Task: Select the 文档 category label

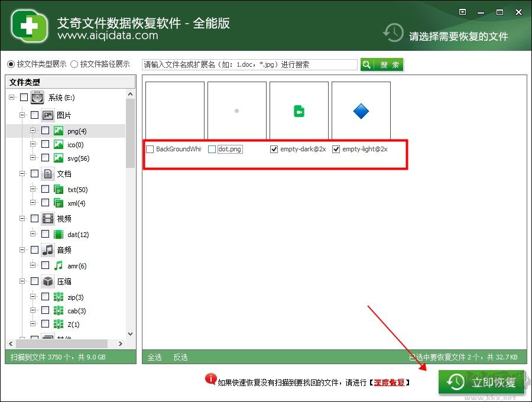Action: (64, 173)
